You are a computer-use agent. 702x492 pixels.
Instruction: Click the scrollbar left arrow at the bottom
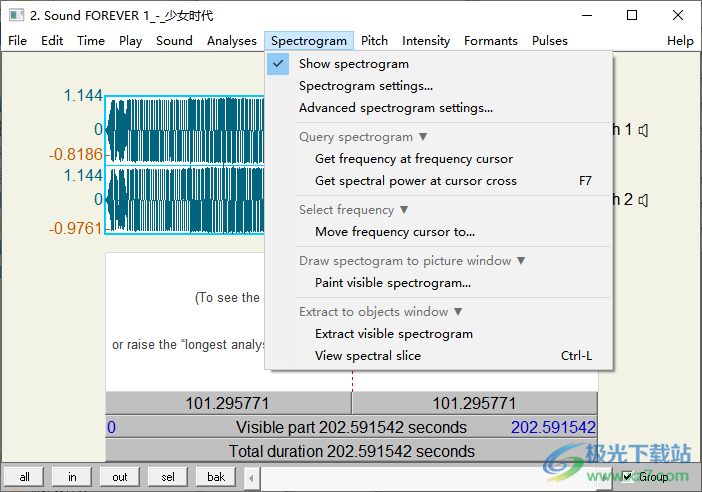click(251, 477)
